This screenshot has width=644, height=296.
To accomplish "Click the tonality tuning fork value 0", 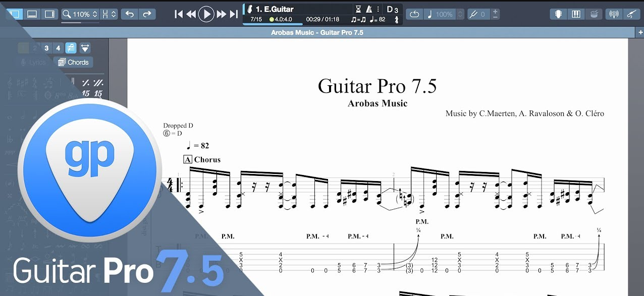I will click(478, 14).
